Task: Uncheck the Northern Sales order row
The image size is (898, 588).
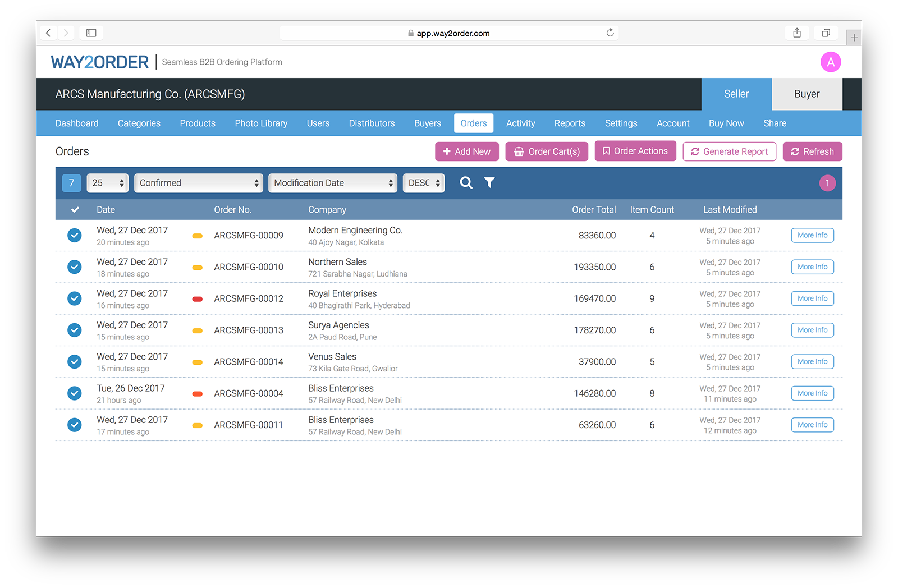Action: [75, 267]
